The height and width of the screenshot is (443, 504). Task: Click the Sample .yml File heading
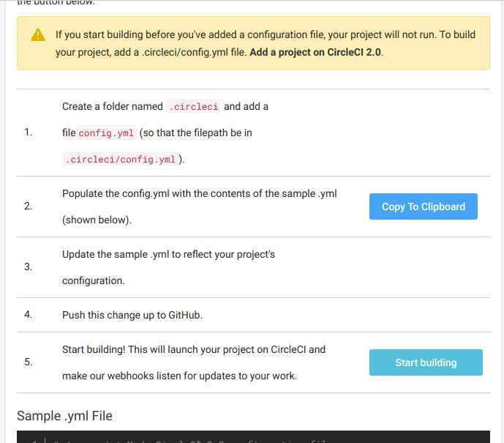pos(64,416)
